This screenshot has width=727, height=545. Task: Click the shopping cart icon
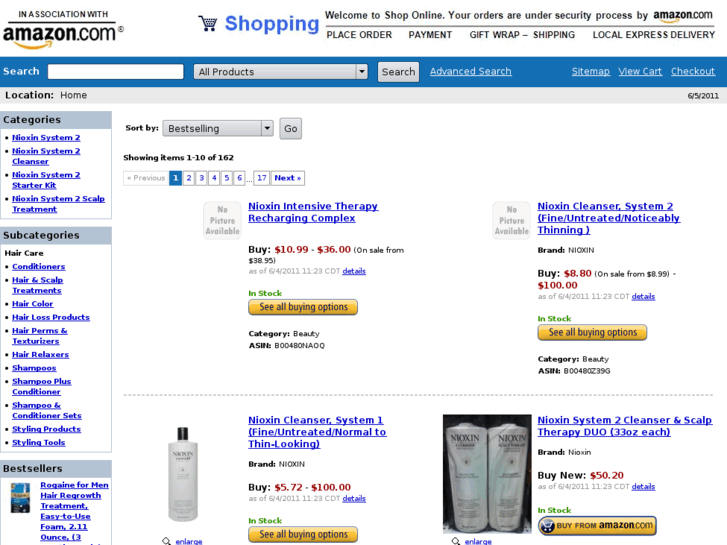207,23
